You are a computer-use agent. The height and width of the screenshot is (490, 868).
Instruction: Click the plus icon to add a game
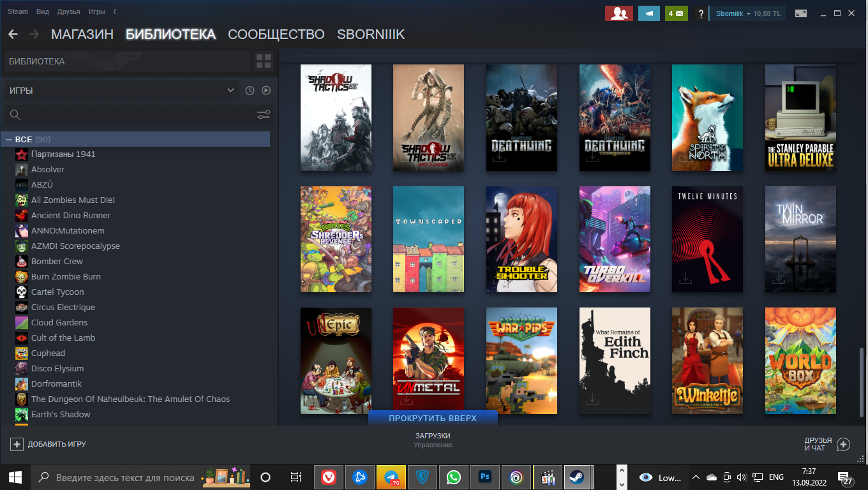[x=17, y=444]
